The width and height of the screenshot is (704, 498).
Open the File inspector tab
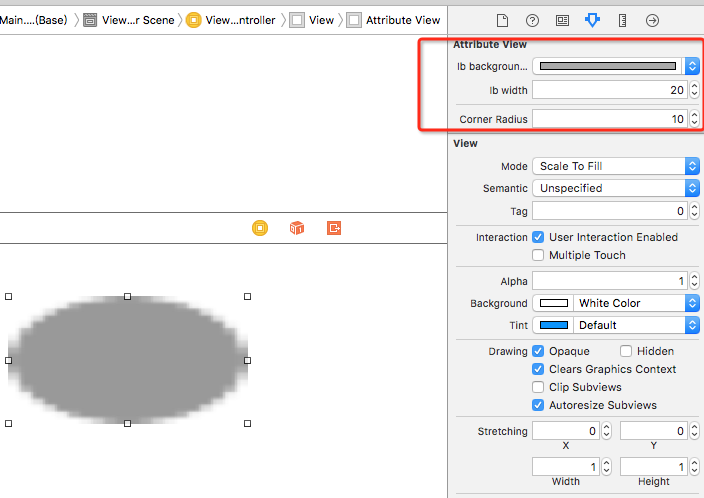click(502, 20)
